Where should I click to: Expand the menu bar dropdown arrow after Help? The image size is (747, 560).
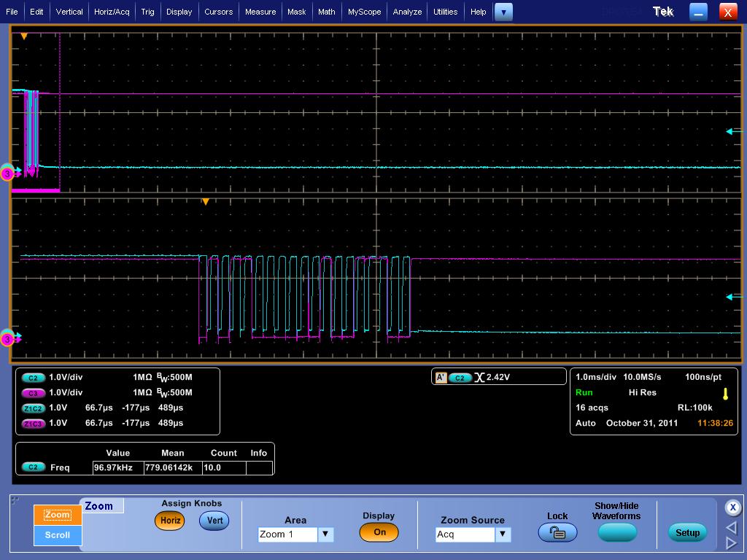[x=503, y=12]
